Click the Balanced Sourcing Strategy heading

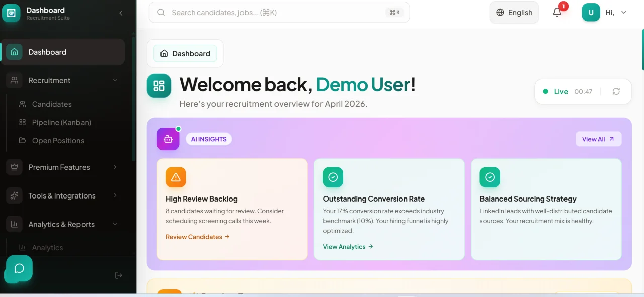click(x=528, y=199)
